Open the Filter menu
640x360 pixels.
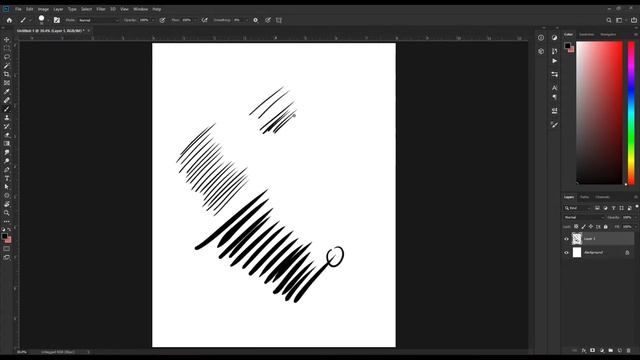(101, 9)
